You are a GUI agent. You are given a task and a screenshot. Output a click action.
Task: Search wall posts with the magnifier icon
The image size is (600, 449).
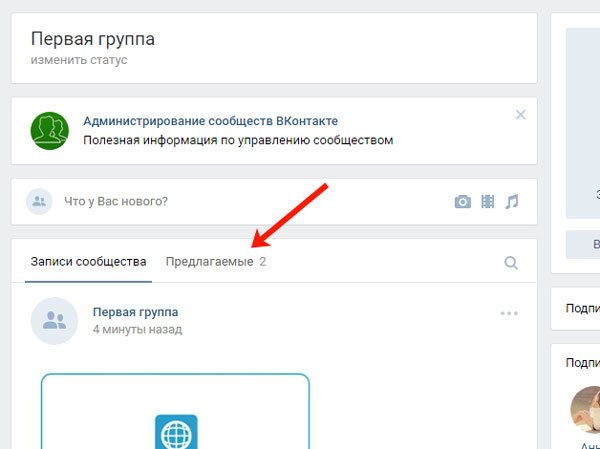tap(511, 263)
